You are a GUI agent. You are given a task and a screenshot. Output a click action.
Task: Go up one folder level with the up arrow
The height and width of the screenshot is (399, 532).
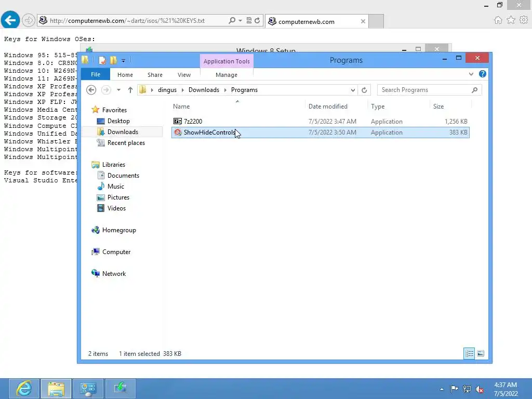130,90
